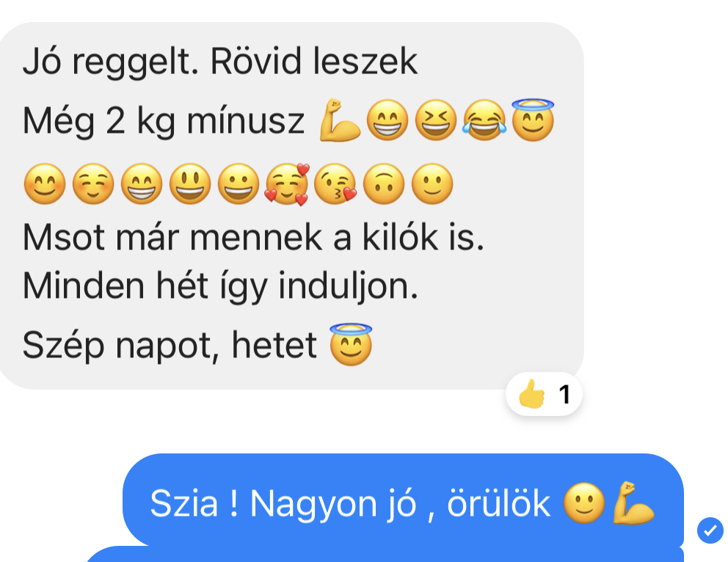The width and height of the screenshot is (728, 562).
Task: Click the 'Jó reggelt. Rövid leszek' text
Action: click(x=220, y=61)
